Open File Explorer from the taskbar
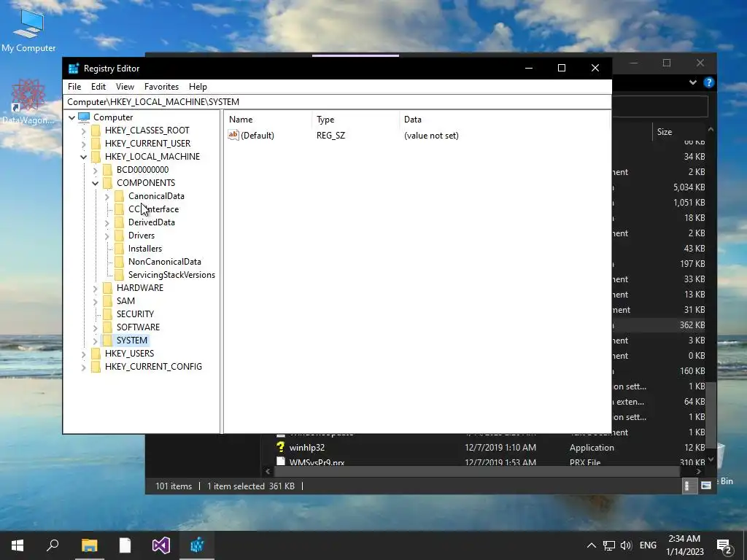The width and height of the screenshot is (747, 560). [89, 545]
